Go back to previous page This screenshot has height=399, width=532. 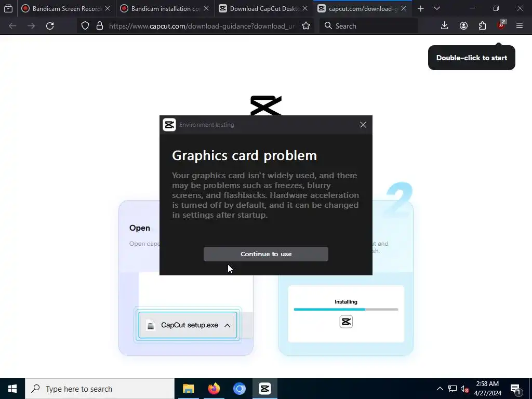(12, 26)
